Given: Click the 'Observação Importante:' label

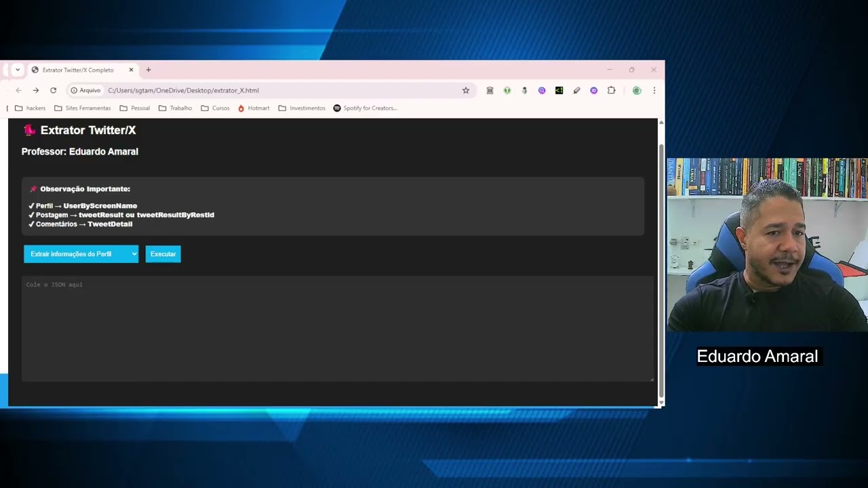Looking at the screenshot, I should 85,189.
